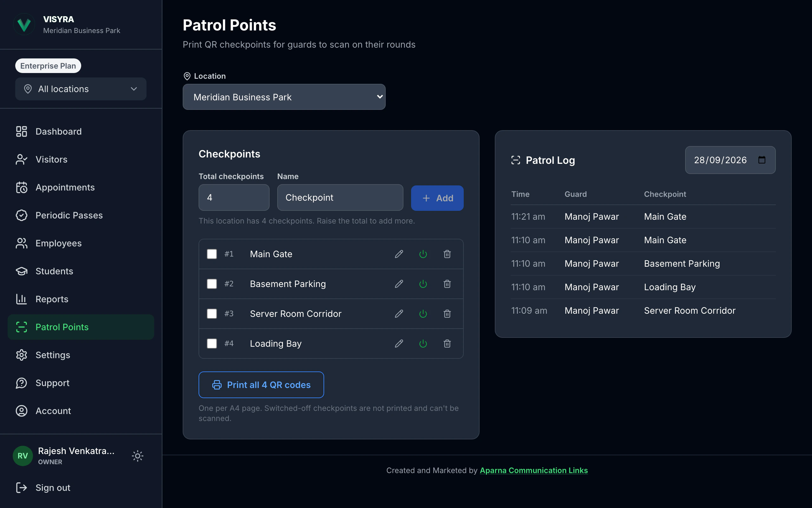Click the Location pin icon above the dropdown
This screenshot has width=812, height=508.
click(x=187, y=76)
